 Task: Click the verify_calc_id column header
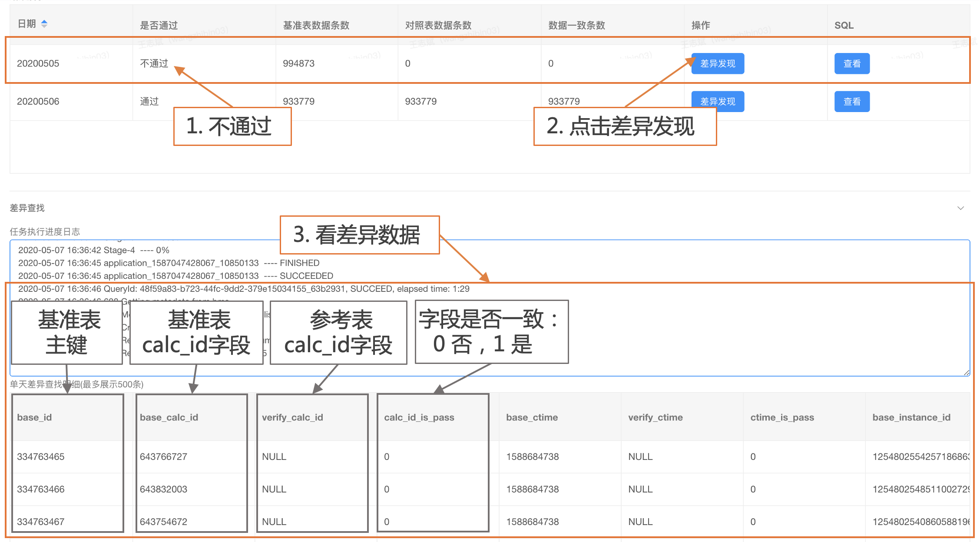(292, 417)
